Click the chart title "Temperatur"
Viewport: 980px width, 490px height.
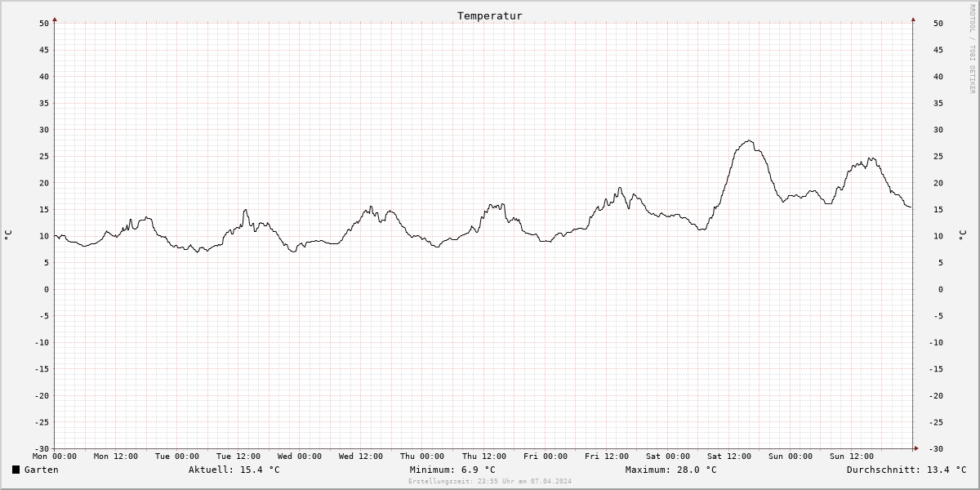(490, 16)
